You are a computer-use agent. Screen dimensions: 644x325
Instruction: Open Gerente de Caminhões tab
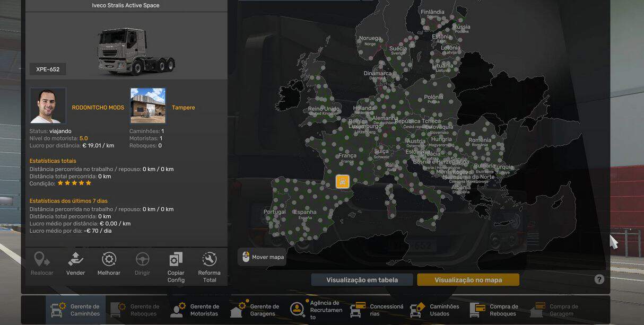(75, 310)
